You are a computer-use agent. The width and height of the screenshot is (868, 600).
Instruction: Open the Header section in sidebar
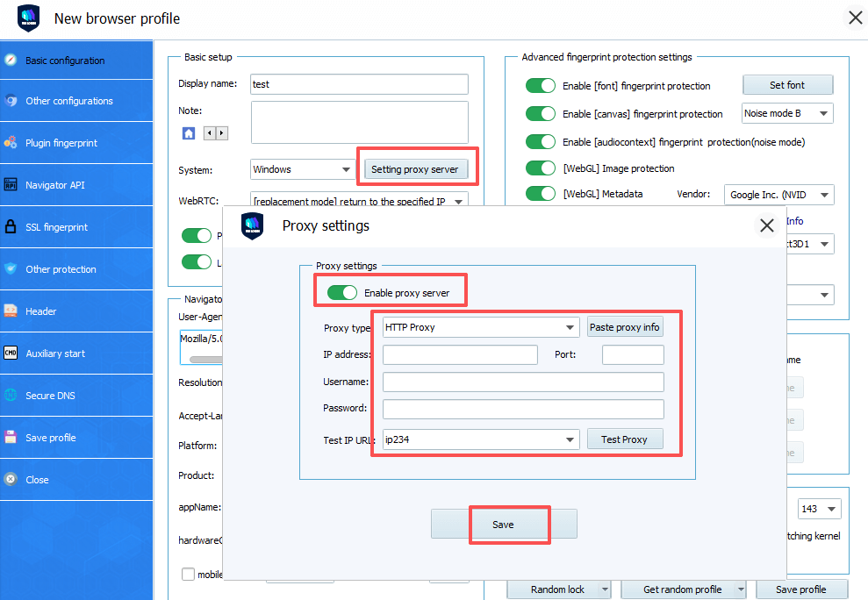point(41,311)
